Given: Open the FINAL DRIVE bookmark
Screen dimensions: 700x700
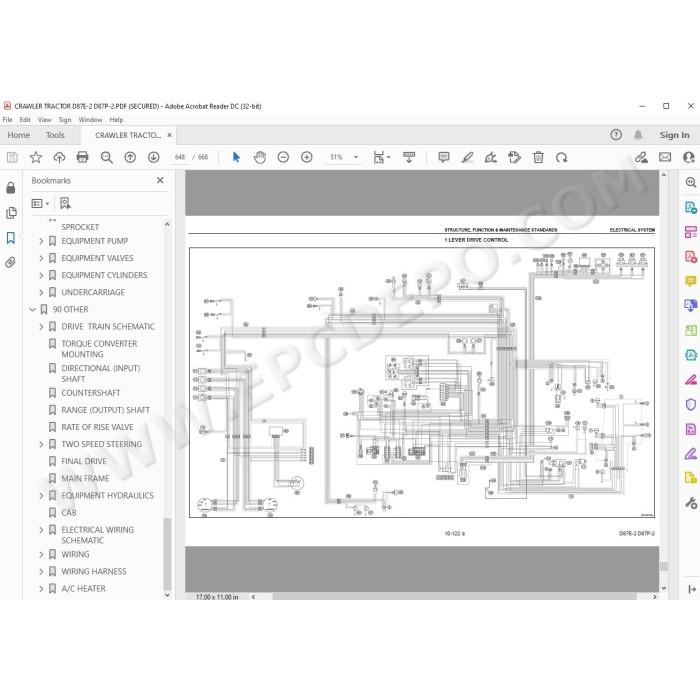Looking at the screenshot, I should (84, 461).
